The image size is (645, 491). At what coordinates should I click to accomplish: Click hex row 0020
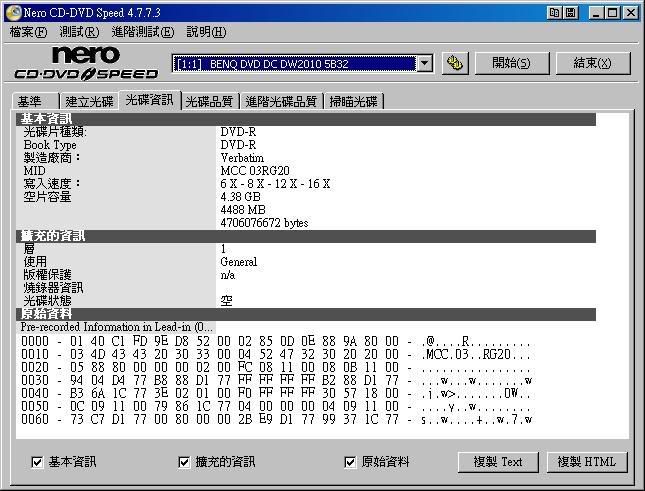[276, 367]
